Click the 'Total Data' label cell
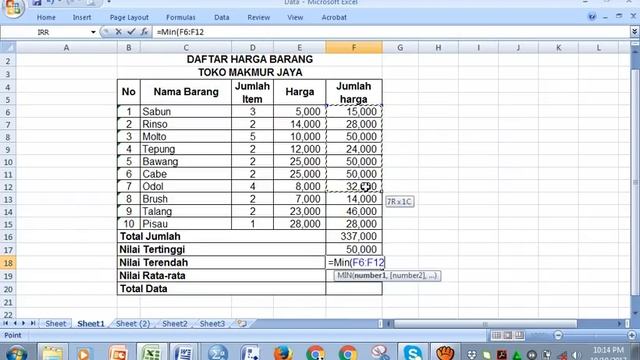 221,289
